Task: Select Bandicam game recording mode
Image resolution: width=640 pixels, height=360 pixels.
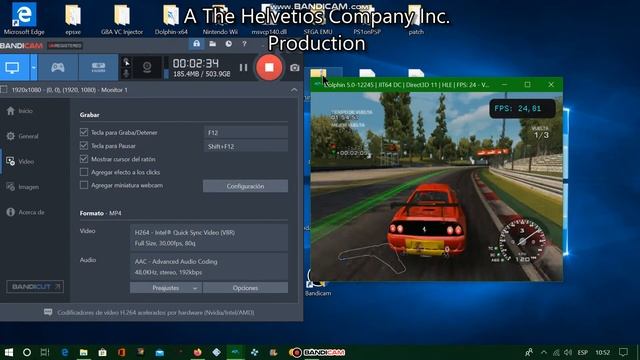Action: point(58,67)
